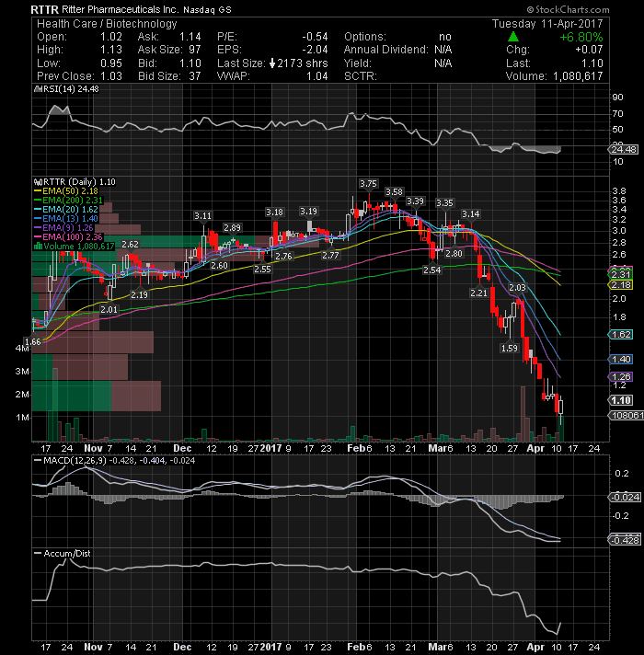644x655 pixels.
Task: Click the Ask Size 97 value
Action: pos(195,50)
